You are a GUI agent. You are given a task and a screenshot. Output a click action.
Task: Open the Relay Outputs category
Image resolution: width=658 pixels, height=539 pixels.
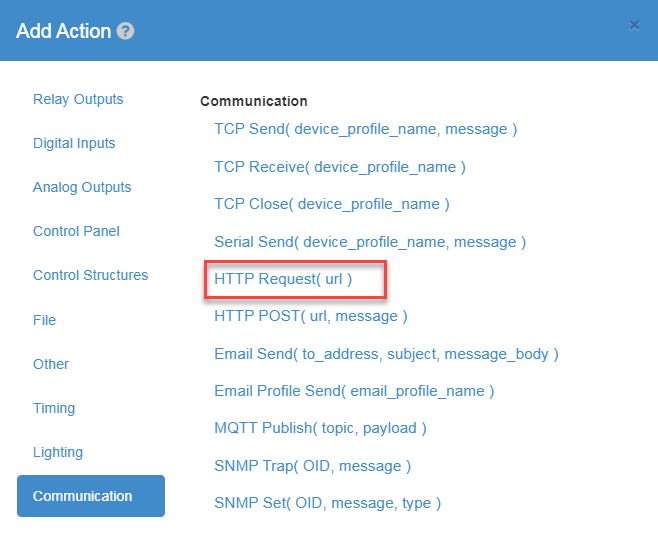[x=78, y=99]
